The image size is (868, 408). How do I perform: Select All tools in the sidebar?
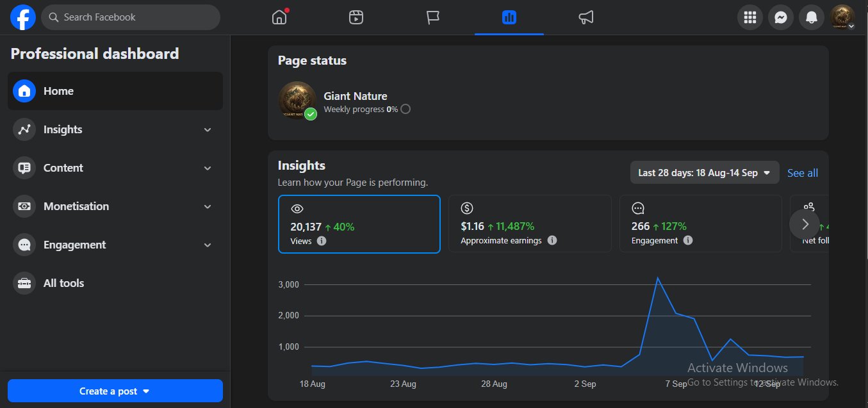click(x=115, y=283)
